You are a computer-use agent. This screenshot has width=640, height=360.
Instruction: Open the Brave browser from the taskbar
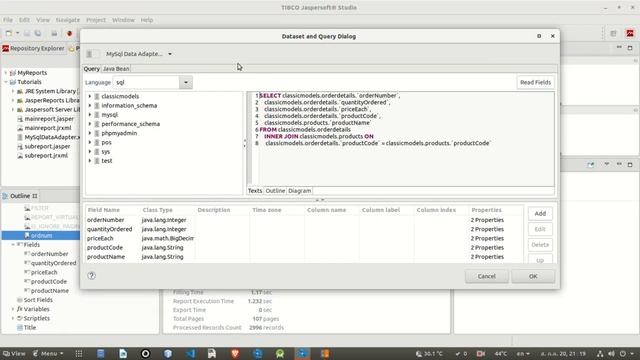(x=235, y=353)
